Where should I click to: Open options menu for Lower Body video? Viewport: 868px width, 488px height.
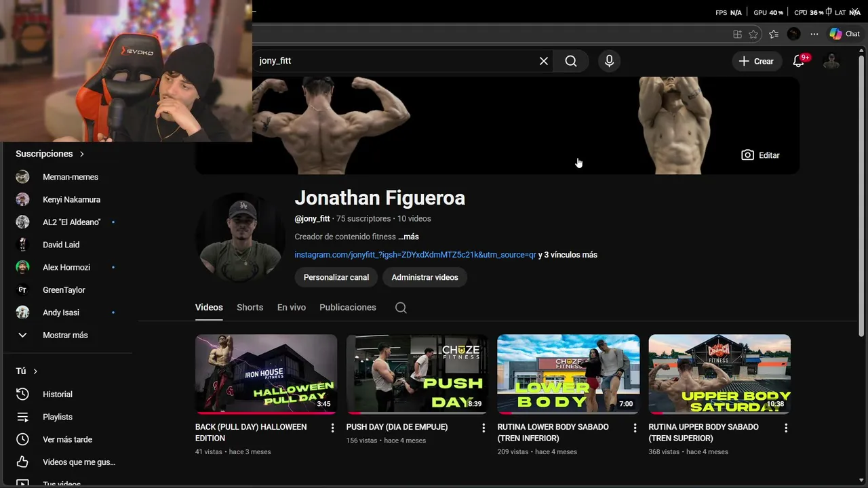click(x=635, y=428)
